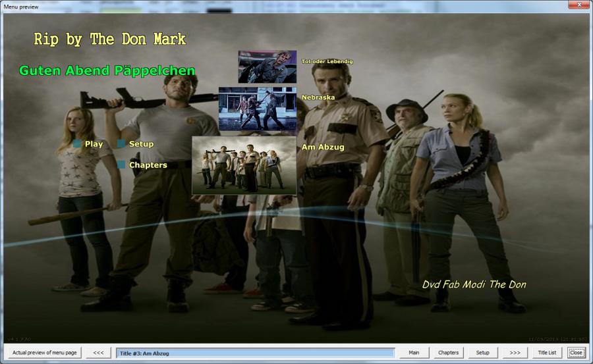Go to next menu page with >>>
The width and height of the screenshot is (593, 364).
[x=515, y=353]
